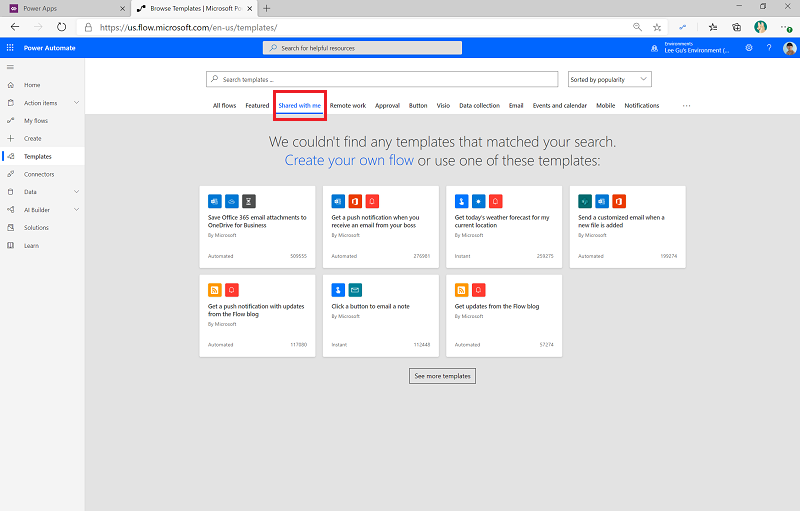
Task: Open Get updates from the Flow blog template
Action: pos(504,316)
